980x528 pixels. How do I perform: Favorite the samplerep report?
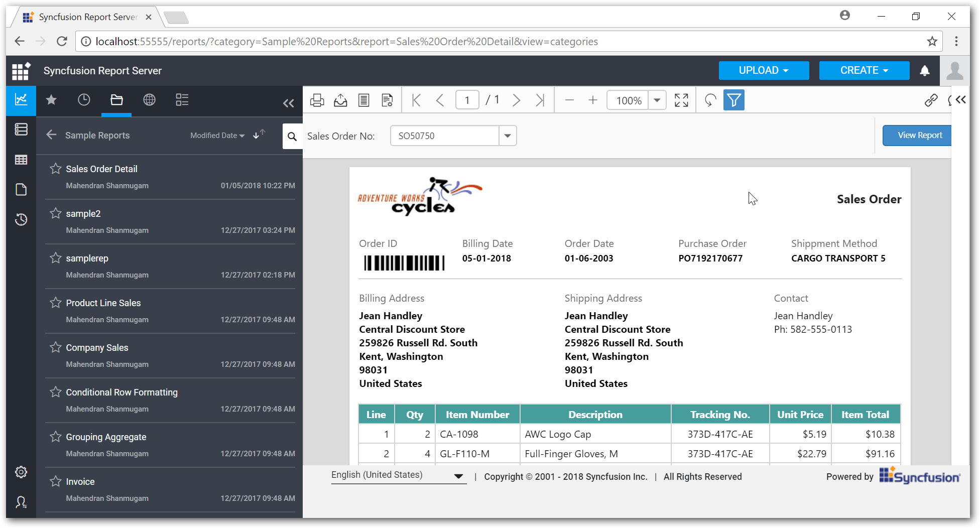coord(55,258)
